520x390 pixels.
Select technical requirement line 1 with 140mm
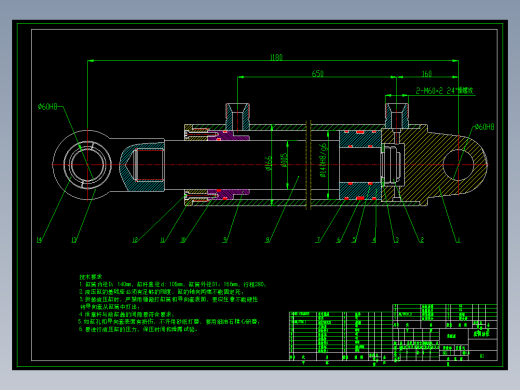172,285
